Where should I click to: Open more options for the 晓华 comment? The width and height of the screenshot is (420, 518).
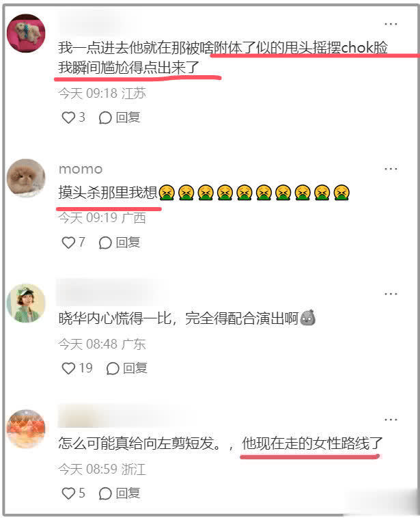tap(391, 294)
